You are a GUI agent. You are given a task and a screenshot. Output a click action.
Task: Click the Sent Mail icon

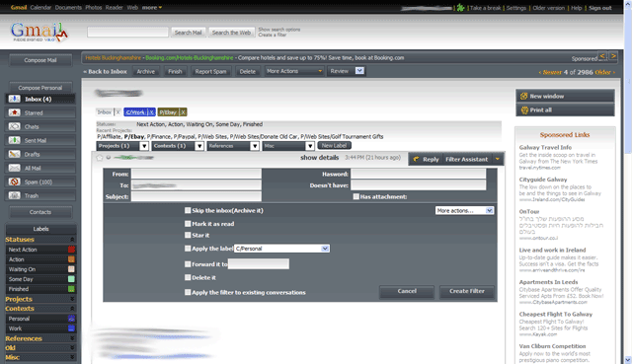(14, 140)
